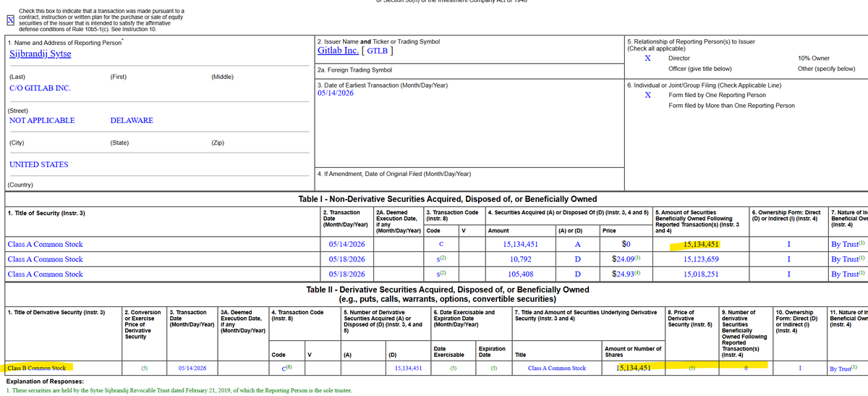Click the Other (specify below) option label

tap(827, 69)
